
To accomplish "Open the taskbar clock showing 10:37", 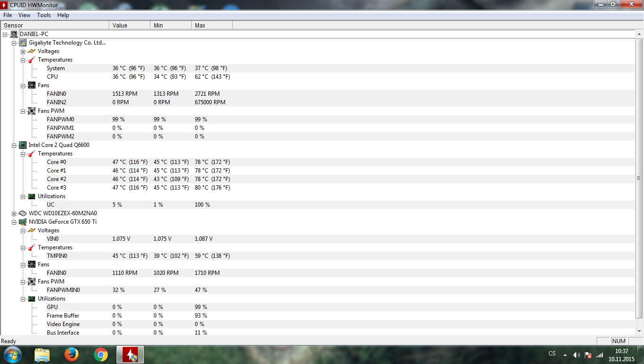I will point(622,355).
